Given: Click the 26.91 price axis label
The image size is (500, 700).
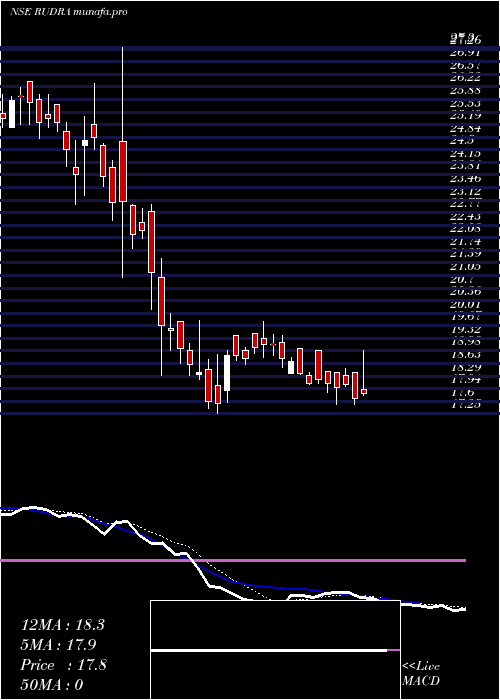Looking at the screenshot, I should click(465, 52).
